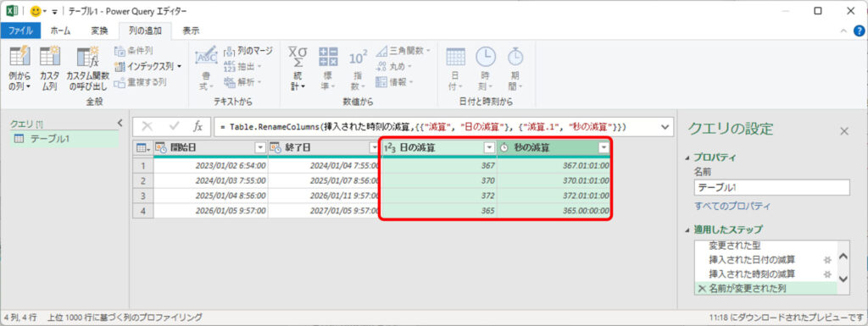This screenshot has width=868, height=326.
Task: Collapse the プロパティ section
Action: [x=688, y=158]
